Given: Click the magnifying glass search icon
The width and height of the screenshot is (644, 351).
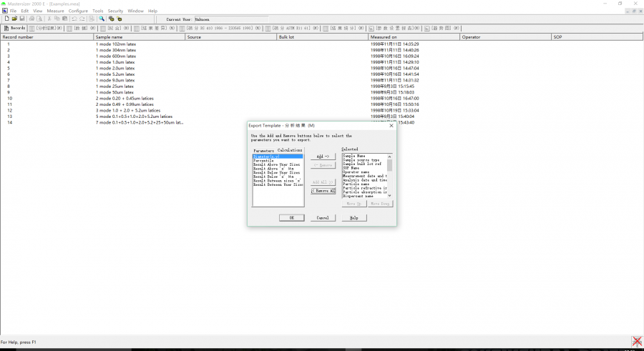Looking at the screenshot, I should click(x=102, y=19).
